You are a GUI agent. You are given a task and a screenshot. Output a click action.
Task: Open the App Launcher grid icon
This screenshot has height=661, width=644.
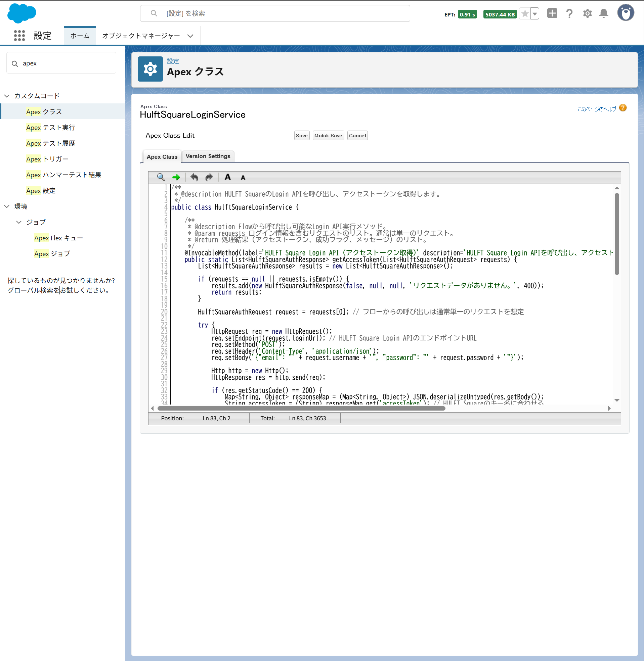[19, 36]
